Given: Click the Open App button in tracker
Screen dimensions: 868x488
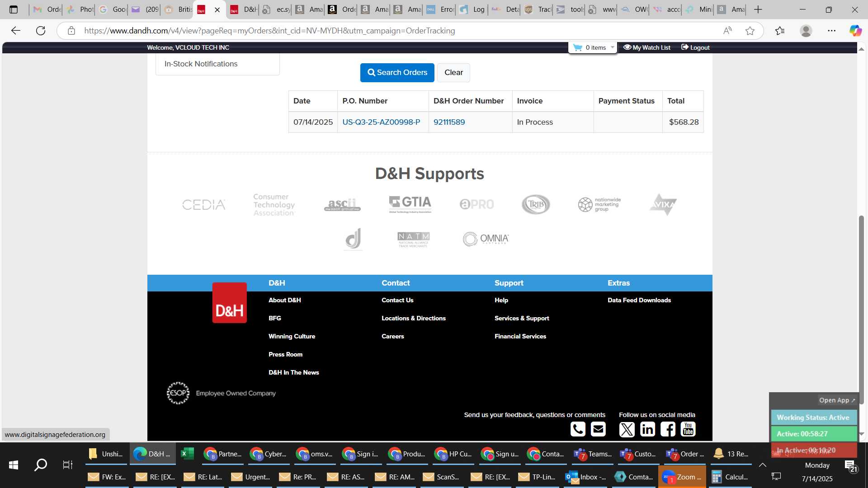Looking at the screenshot, I should [837, 400].
